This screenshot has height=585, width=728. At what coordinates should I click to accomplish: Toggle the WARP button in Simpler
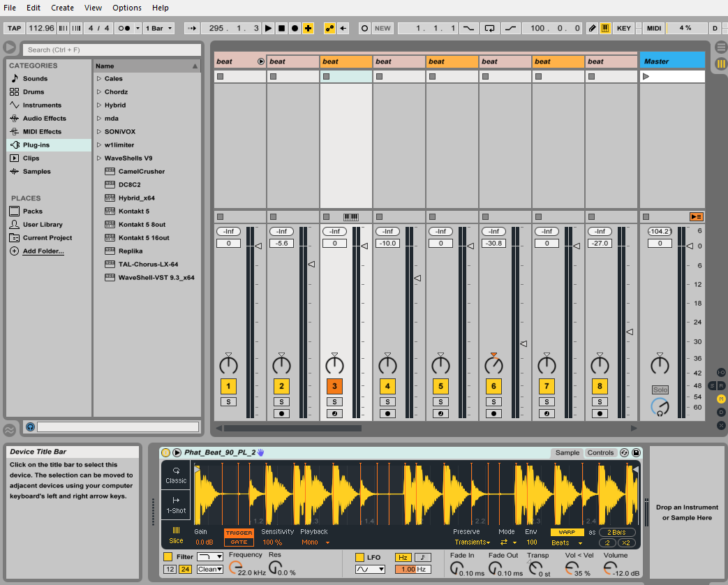[x=567, y=532]
